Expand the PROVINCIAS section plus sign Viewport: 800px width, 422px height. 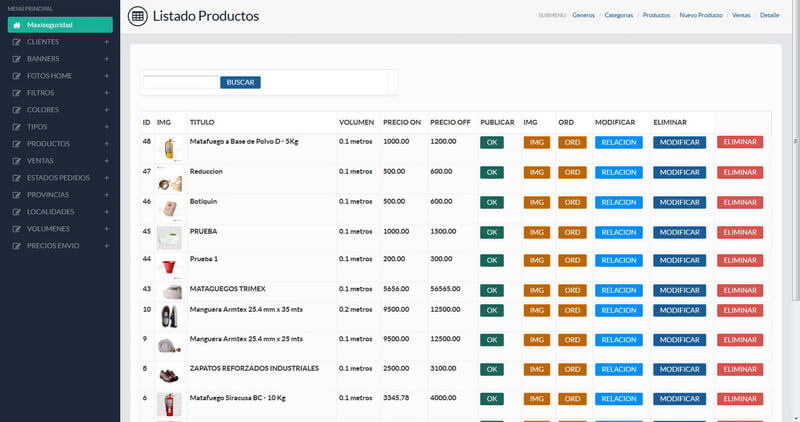(x=106, y=195)
